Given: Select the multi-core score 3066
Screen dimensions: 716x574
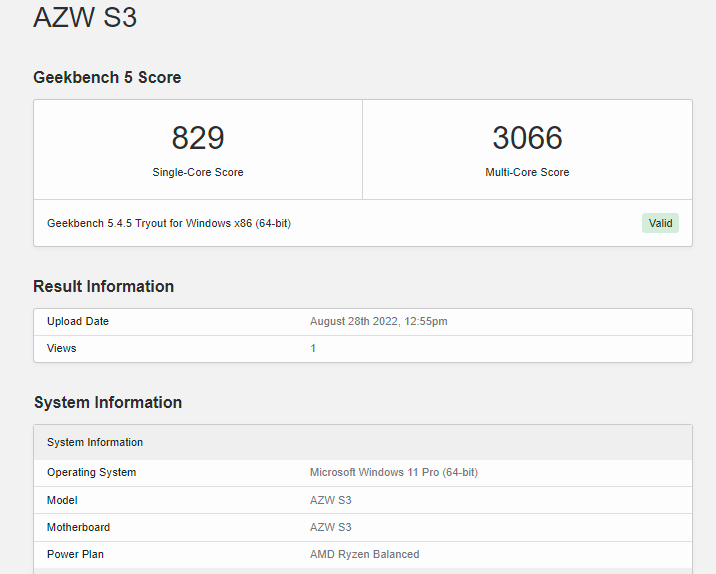Looking at the screenshot, I should (x=527, y=137).
